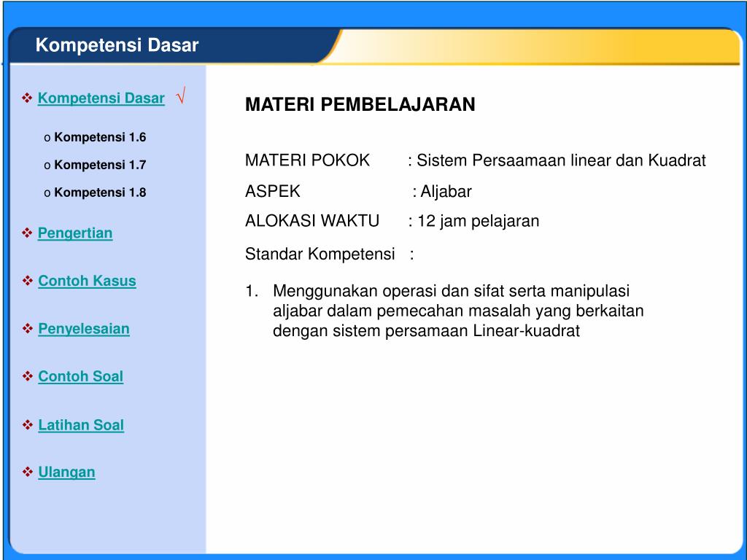Screen dimensions: 747x560
Task: Click the Aljabar value
Action: 446,192
